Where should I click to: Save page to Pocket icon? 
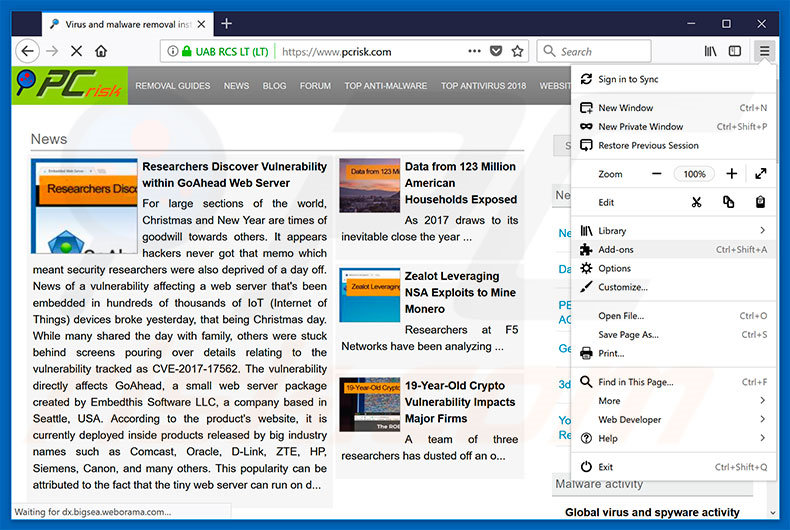click(x=496, y=51)
